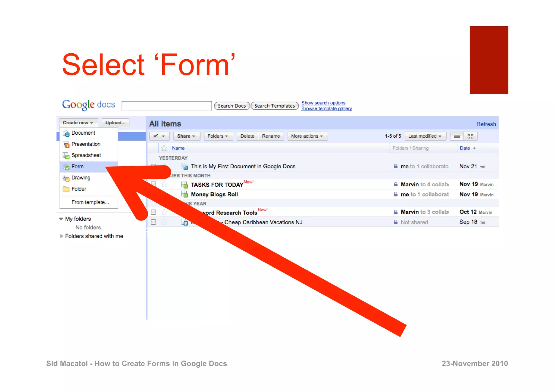Click the Refresh link
This screenshot has height=392, width=555.
[486, 124]
